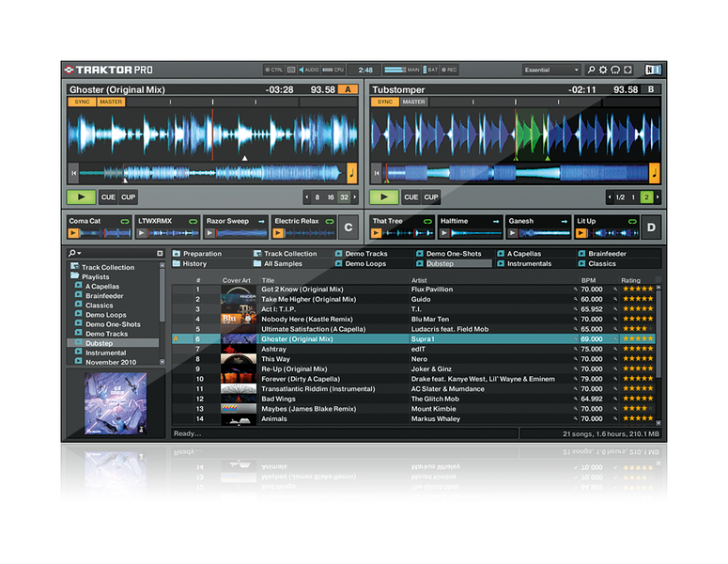Click Deck A's orange tempo note icon
Image resolution: width=728 pixels, height=564 pixels.
click(352, 172)
